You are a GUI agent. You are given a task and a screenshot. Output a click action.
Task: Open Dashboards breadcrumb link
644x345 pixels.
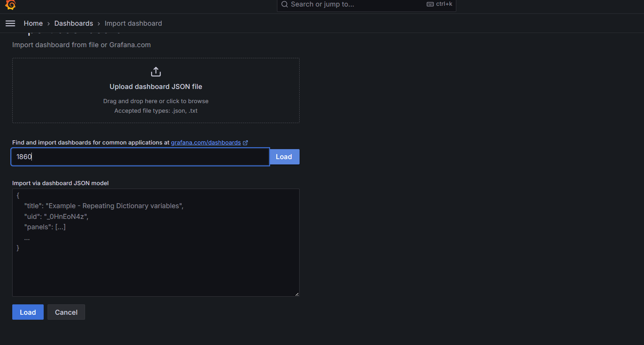[x=74, y=23]
